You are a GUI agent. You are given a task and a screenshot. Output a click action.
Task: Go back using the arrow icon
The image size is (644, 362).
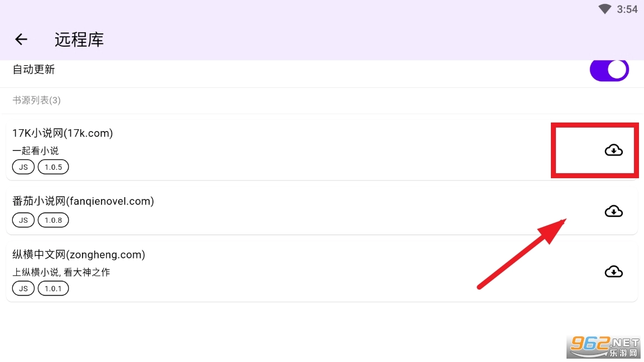click(x=21, y=39)
